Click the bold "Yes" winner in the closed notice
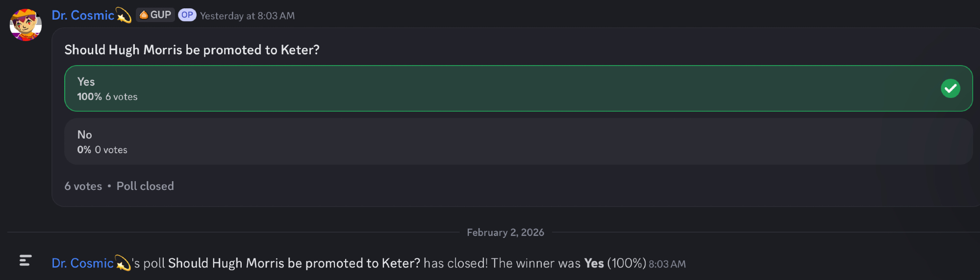Screen dimensions: 980x280 [x=594, y=263]
